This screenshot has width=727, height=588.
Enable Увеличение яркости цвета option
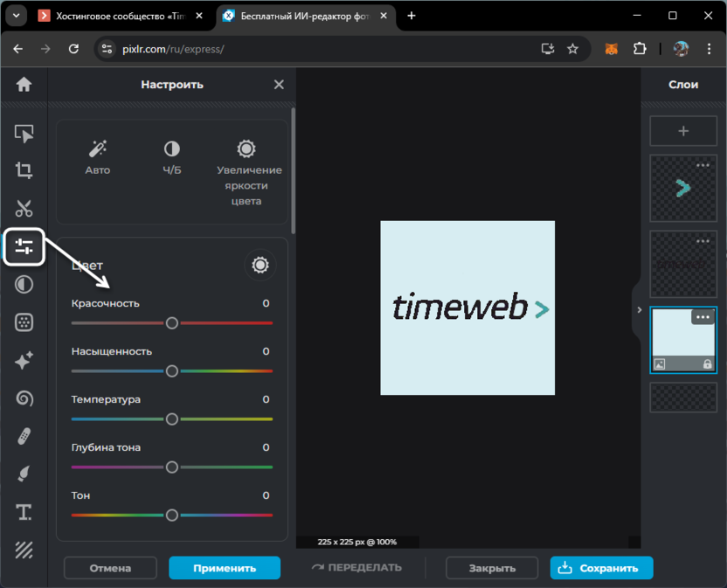click(246, 173)
